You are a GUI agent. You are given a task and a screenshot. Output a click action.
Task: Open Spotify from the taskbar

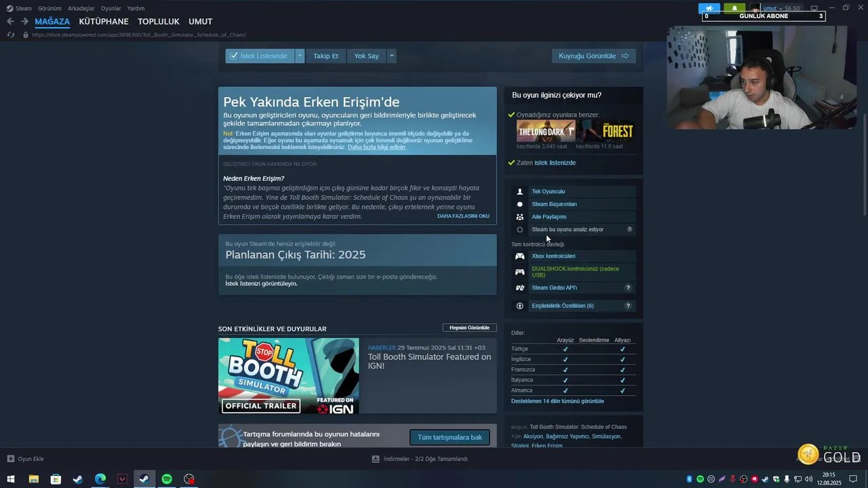pyautogui.click(x=167, y=479)
